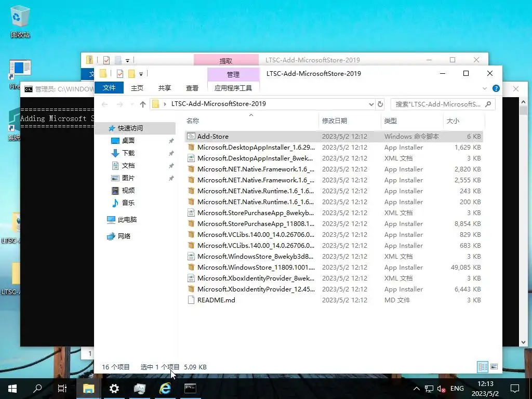Open 文档 folder in the sidebar
This screenshot has width=532, height=399.
click(x=128, y=166)
